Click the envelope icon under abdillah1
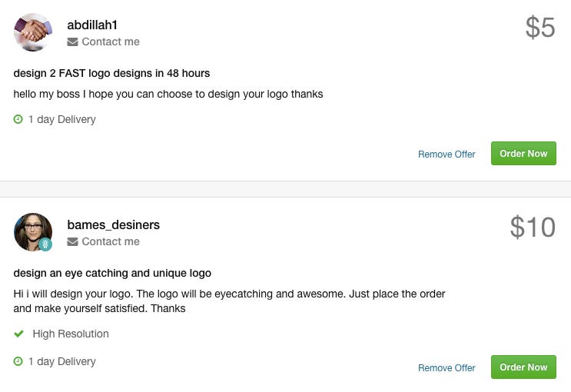Viewport: 571px width, 392px height. pyautogui.click(x=72, y=42)
